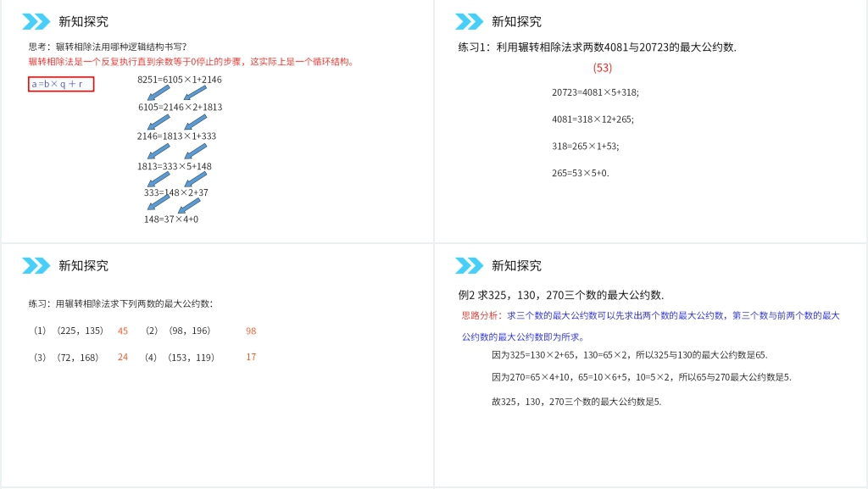Click the line beginning 因为325=130×2+65

(x=630, y=354)
